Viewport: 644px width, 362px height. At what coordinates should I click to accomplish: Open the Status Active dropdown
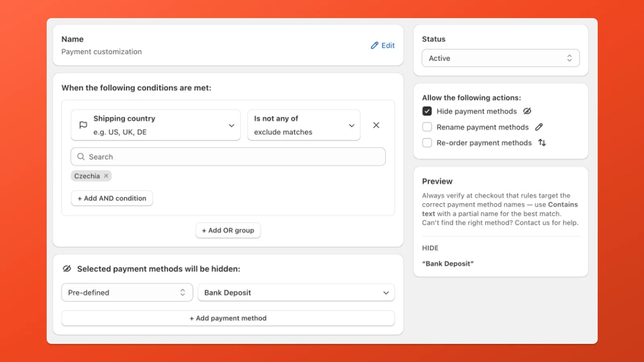[x=500, y=58]
